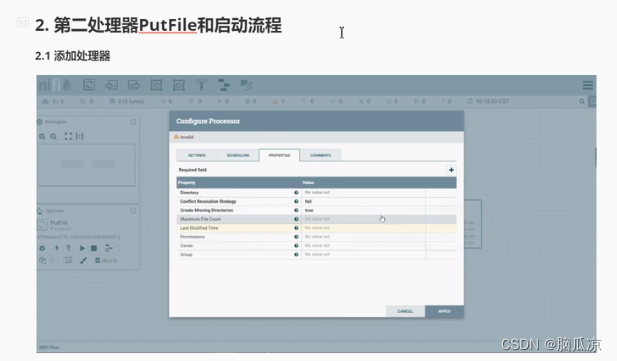Show help for Create Missing Directories
Viewport: 617px width, 361px height.
296,210
